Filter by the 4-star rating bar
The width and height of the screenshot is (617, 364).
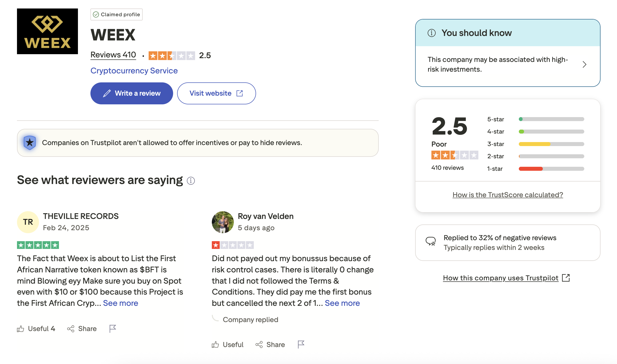(x=551, y=132)
